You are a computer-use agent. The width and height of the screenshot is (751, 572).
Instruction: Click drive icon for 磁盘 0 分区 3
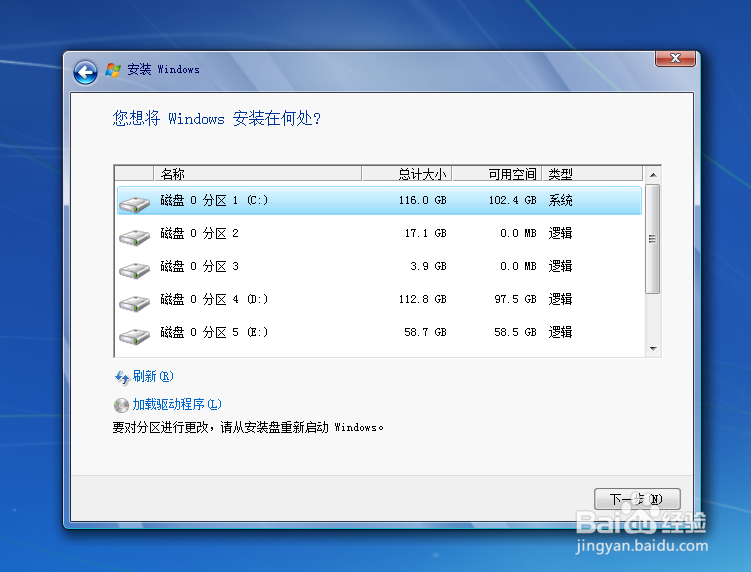pos(135,270)
